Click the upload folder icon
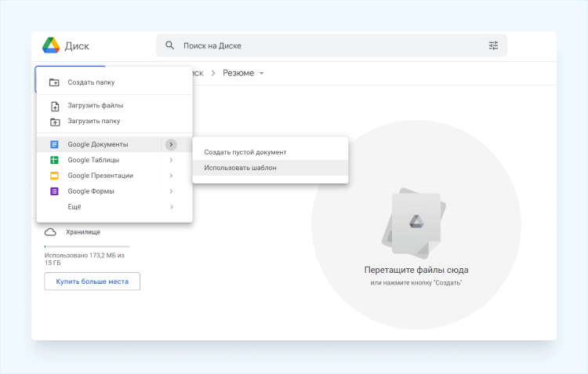Viewport: 588px width, 374px height. point(54,122)
